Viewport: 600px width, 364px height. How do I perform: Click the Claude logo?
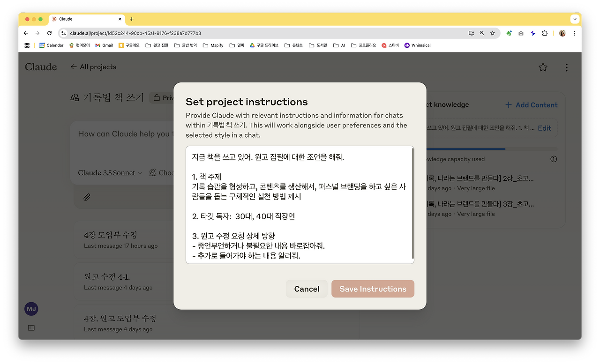coord(40,67)
